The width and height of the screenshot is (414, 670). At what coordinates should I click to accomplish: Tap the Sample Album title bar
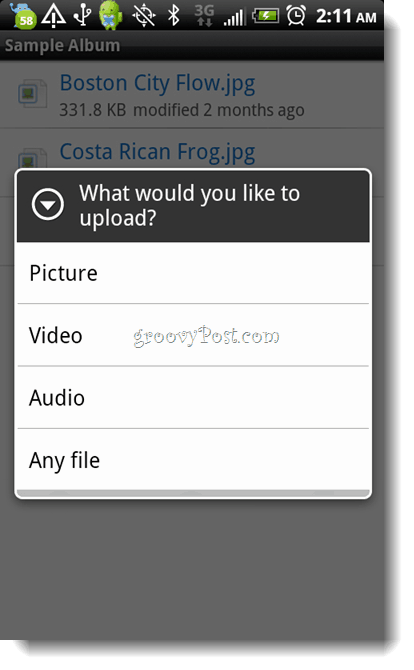coord(192,45)
